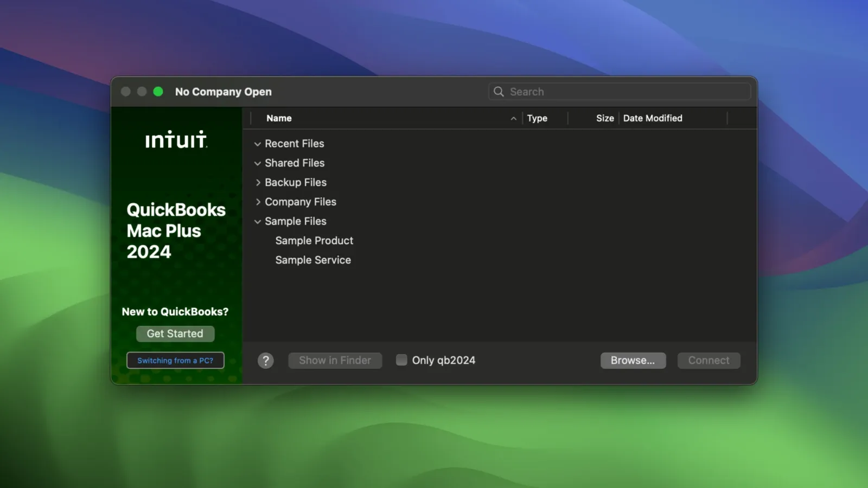The height and width of the screenshot is (488, 868).
Task: Click the Browse button
Action: tap(633, 360)
